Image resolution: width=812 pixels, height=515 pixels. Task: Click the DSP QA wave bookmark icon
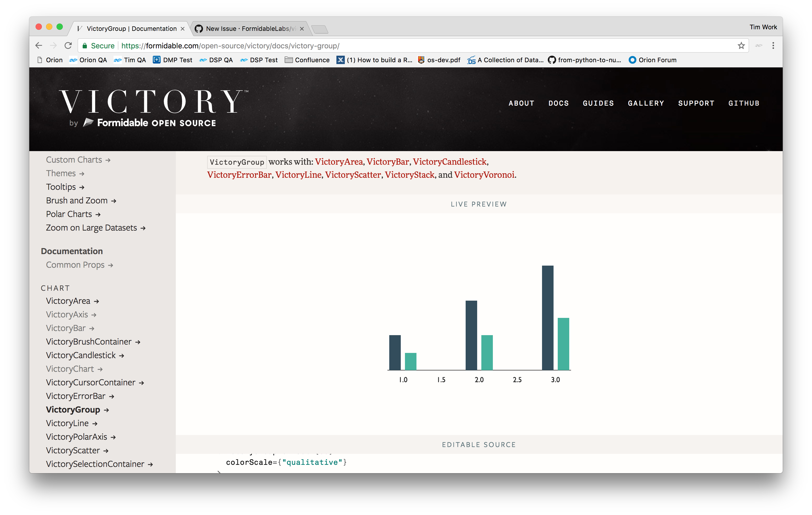(x=203, y=60)
